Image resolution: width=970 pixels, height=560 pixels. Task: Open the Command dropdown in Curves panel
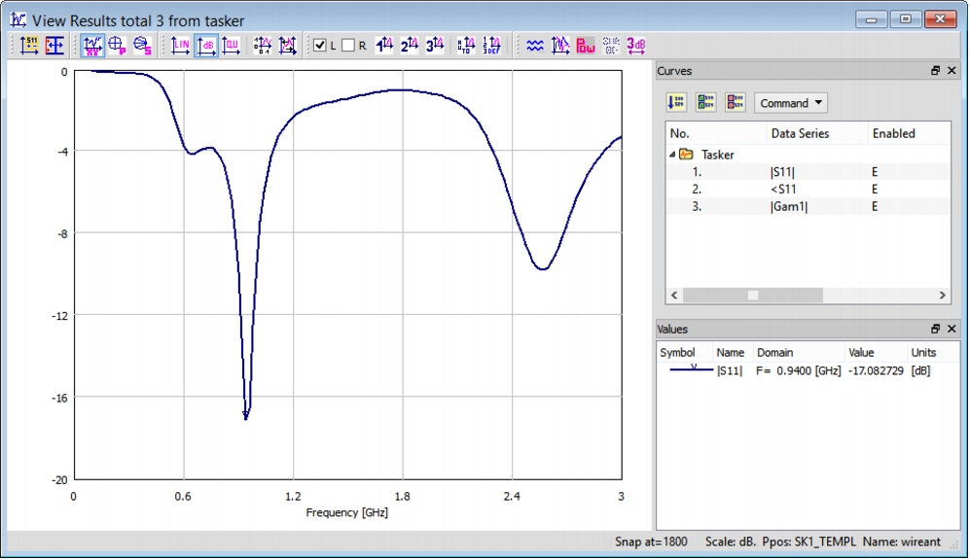coord(791,103)
